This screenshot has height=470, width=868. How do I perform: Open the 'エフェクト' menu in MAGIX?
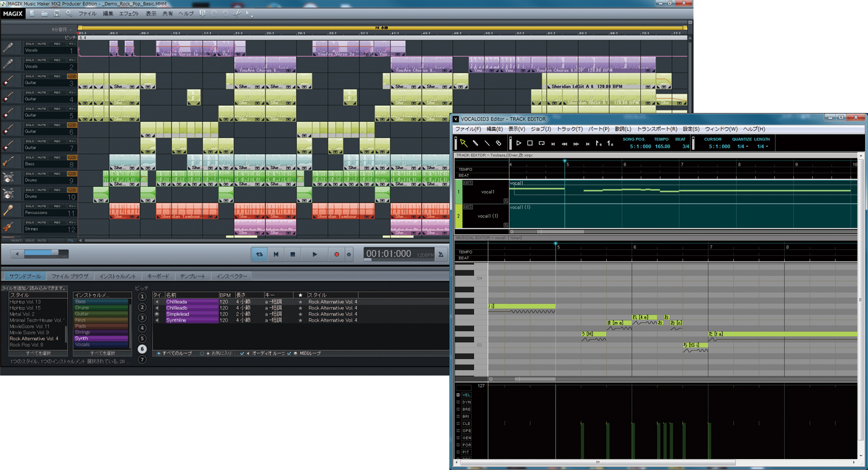(x=129, y=14)
